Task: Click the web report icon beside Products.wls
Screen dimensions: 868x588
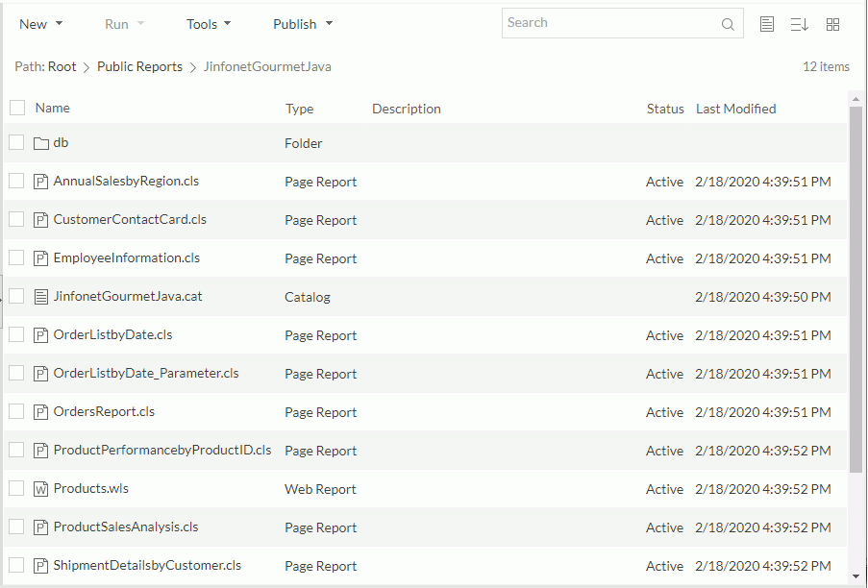Action: pos(40,488)
